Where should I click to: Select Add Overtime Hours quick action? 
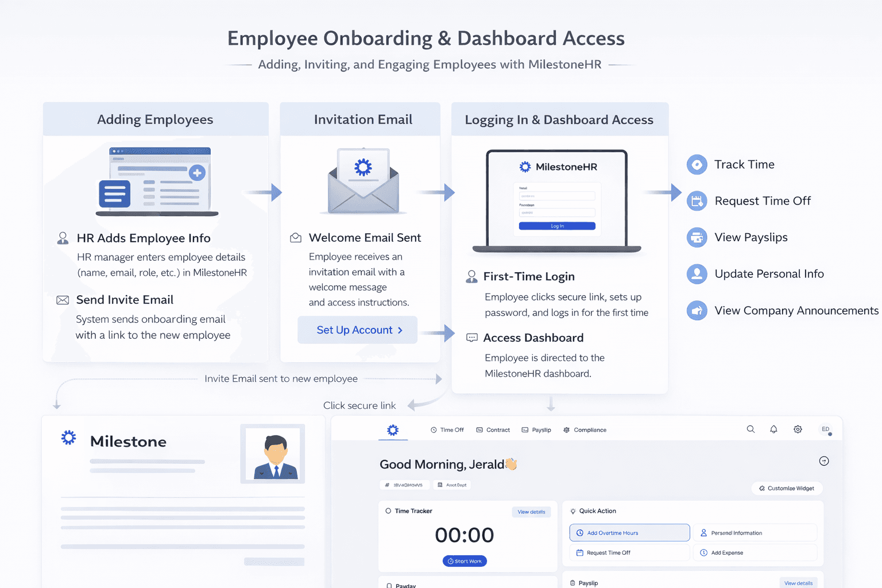pyautogui.click(x=629, y=533)
